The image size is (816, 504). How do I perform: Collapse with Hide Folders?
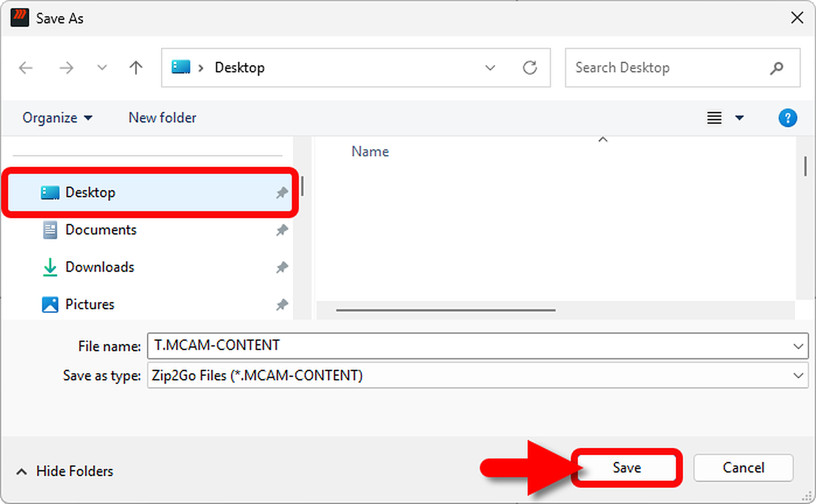[x=65, y=471]
